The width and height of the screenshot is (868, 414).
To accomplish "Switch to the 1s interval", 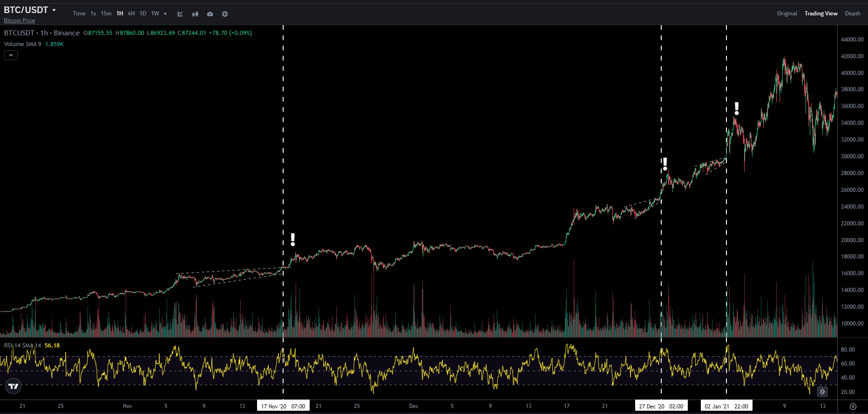I will 93,14.
